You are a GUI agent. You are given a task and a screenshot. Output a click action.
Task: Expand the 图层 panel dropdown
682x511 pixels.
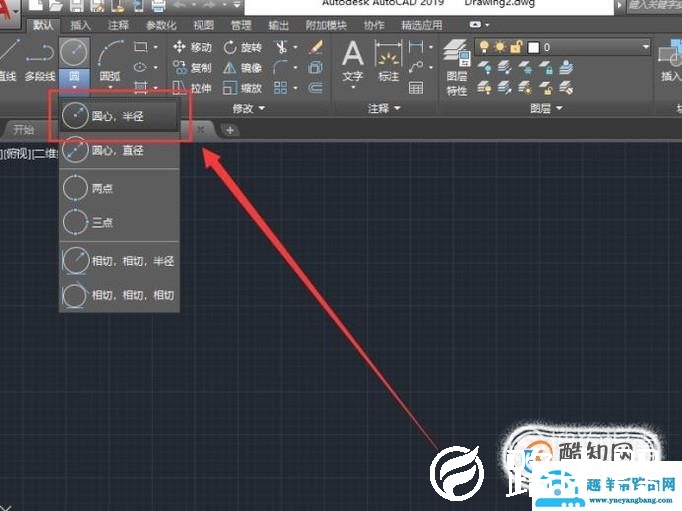coord(546,108)
